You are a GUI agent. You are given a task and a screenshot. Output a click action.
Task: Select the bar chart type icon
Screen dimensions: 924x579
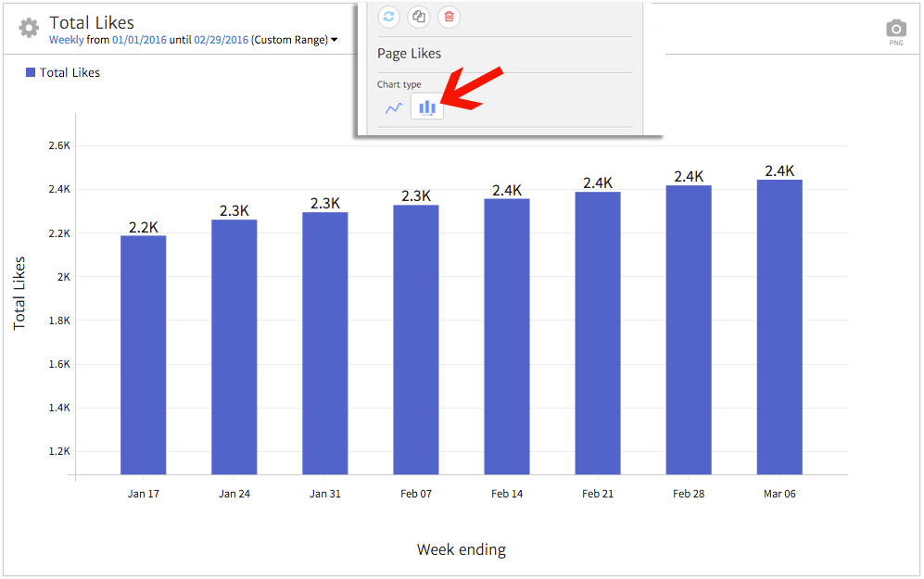pos(426,107)
